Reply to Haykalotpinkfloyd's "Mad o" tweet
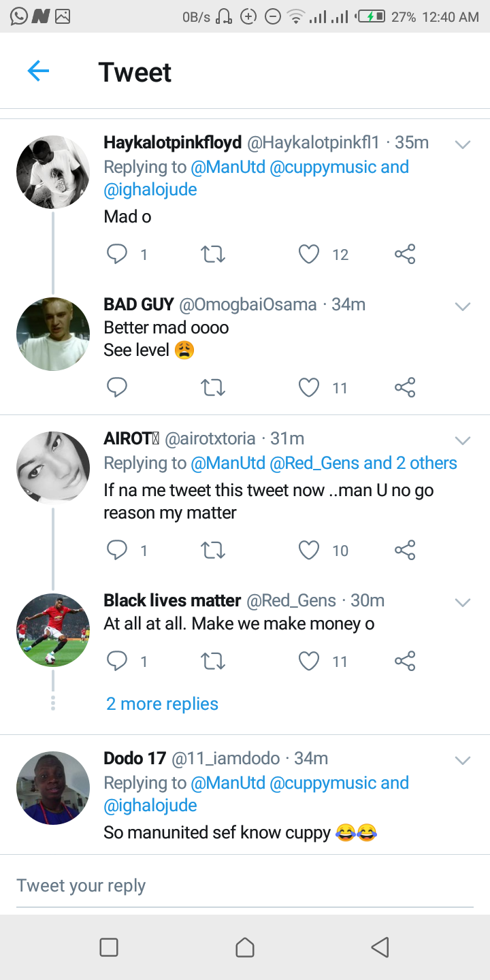This screenshot has height=980, width=490. coord(117,255)
